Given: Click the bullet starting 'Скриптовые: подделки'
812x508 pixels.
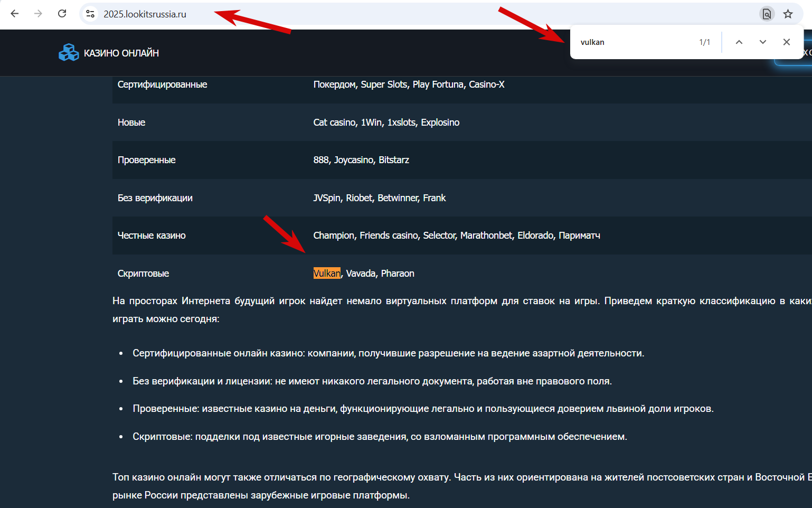Looking at the screenshot, I should 380,437.
